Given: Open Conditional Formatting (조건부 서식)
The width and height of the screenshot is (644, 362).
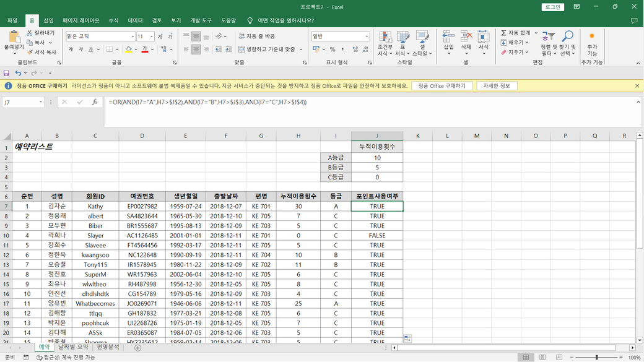Looking at the screenshot, I should 385,38.
